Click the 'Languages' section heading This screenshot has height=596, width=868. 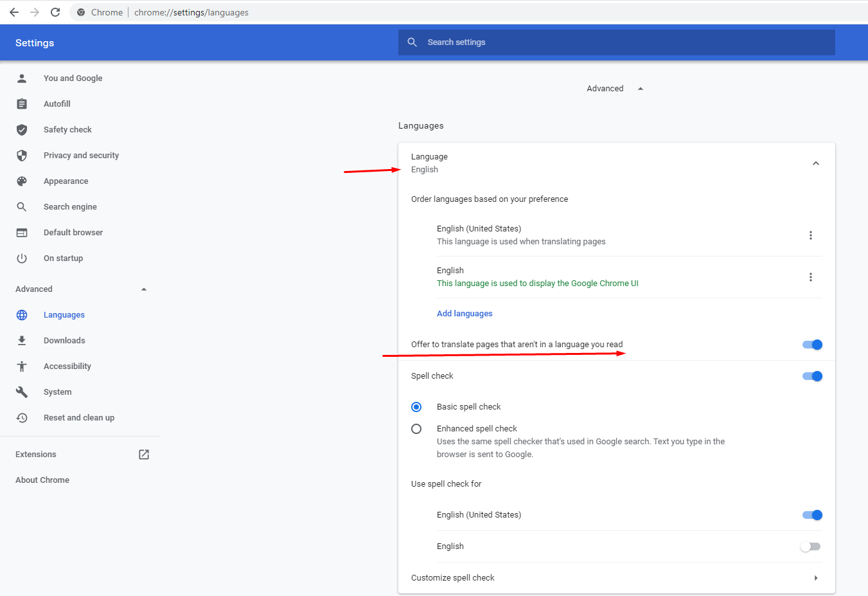coord(421,126)
